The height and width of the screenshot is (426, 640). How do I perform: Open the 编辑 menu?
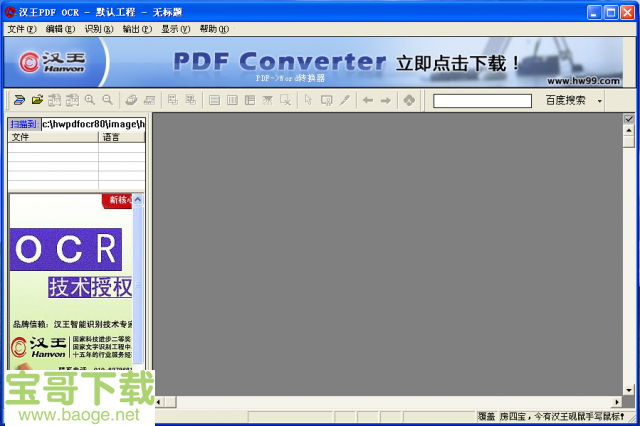60,29
